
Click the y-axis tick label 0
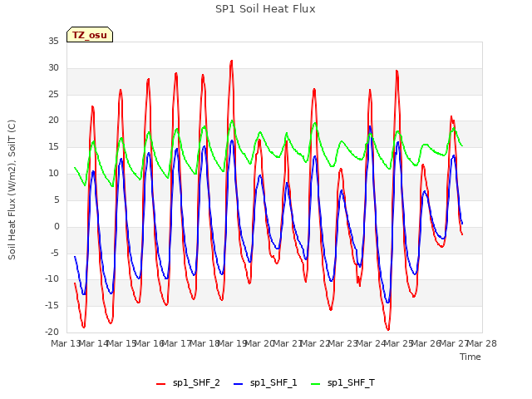coord(57,227)
